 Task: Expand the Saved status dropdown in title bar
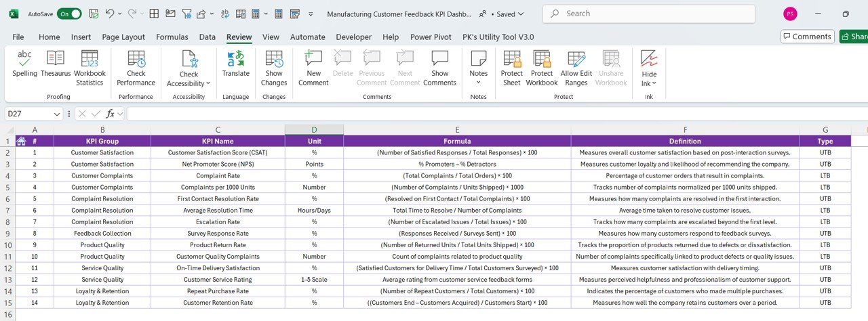(521, 14)
